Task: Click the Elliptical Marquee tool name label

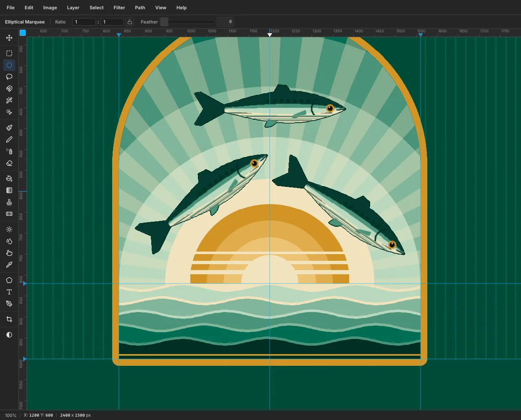Action: (x=25, y=22)
